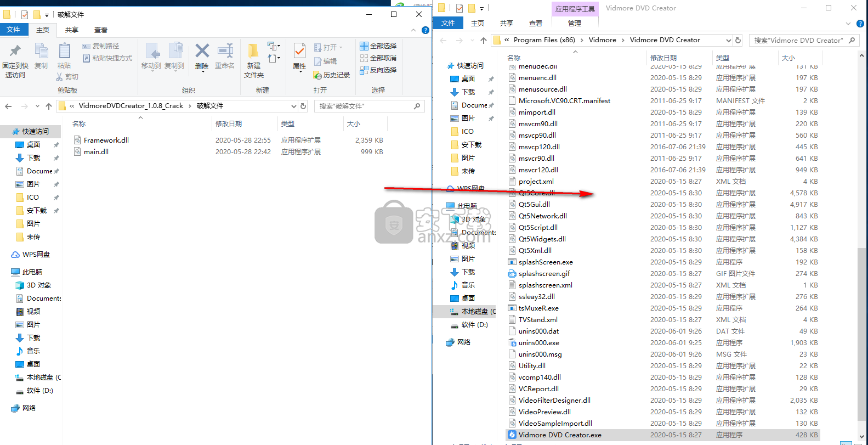Select 网络 in left navigation pane
The width and height of the screenshot is (868, 445).
tap(29, 408)
